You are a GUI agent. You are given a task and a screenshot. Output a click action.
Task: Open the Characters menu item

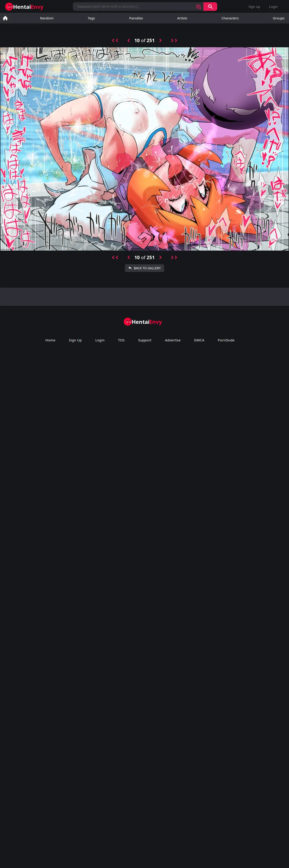pyautogui.click(x=230, y=18)
